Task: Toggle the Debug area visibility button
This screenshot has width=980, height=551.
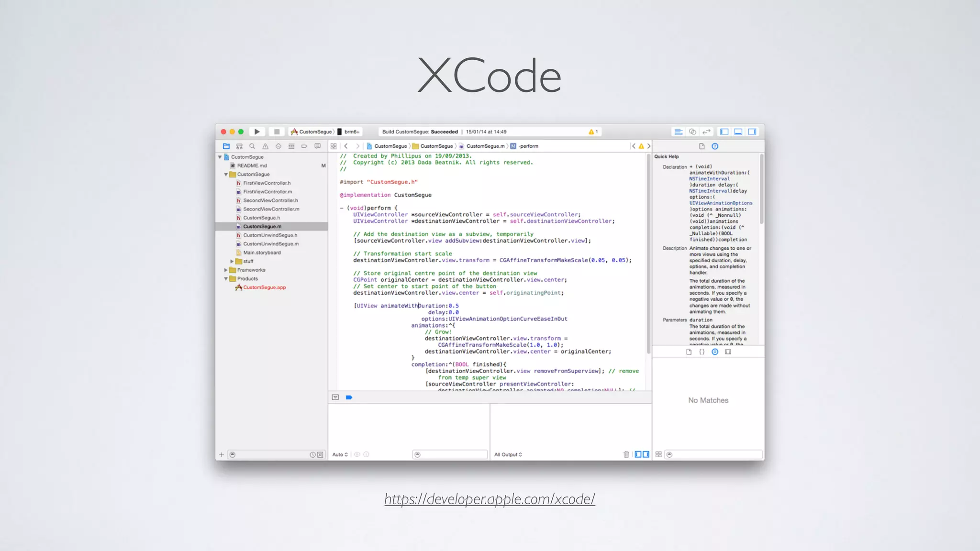Action: click(x=738, y=132)
